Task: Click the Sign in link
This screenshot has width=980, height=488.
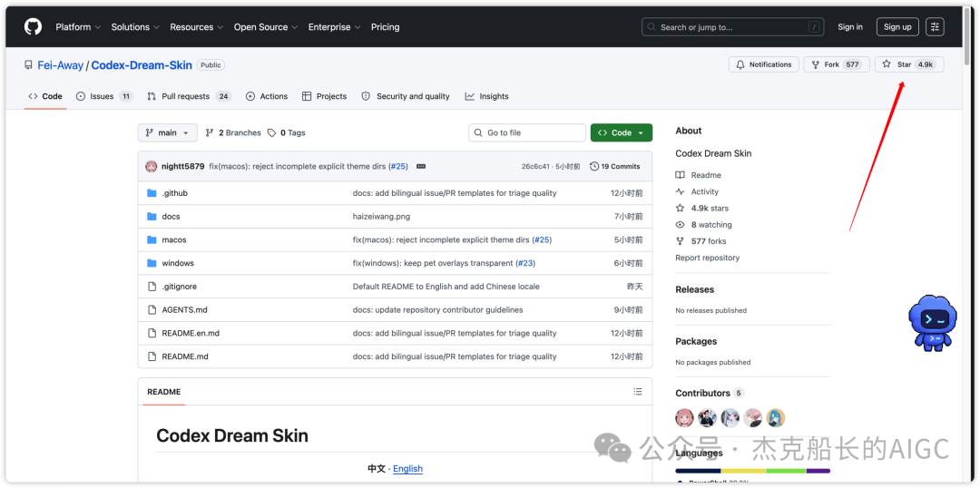Action: click(850, 27)
